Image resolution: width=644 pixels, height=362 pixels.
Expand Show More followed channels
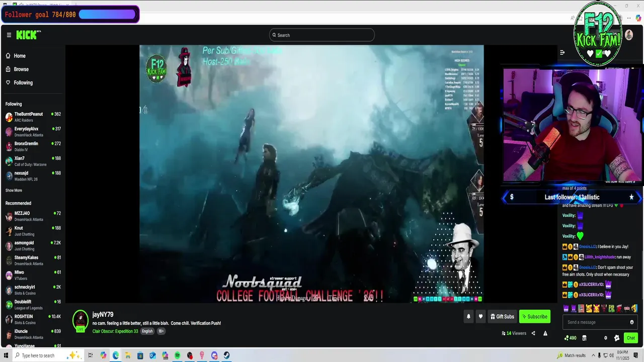[14, 191]
